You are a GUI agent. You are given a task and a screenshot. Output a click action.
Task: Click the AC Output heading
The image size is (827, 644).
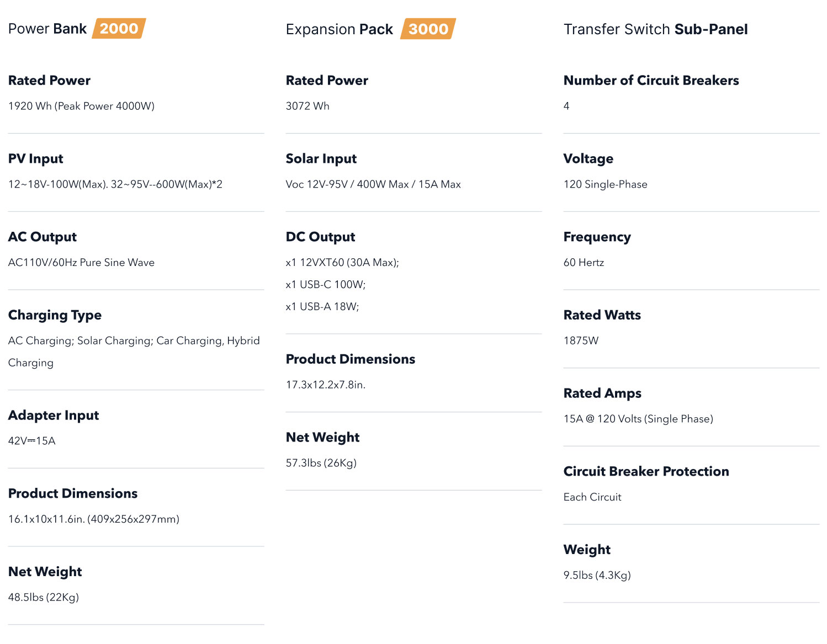click(x=43, y=237)
